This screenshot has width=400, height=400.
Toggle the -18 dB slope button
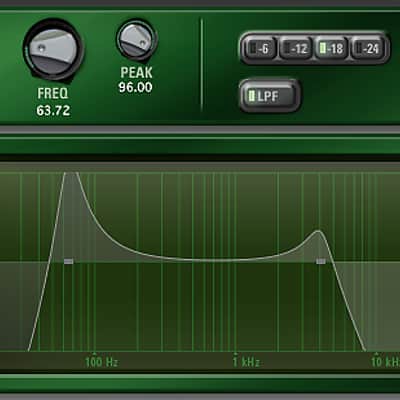[x=331, y=49]
